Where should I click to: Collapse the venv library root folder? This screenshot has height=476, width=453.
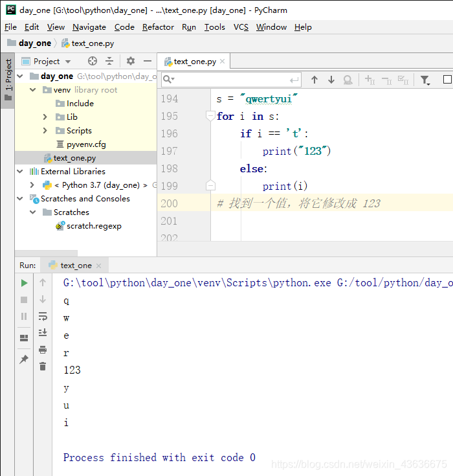click(x=33, y=90)
